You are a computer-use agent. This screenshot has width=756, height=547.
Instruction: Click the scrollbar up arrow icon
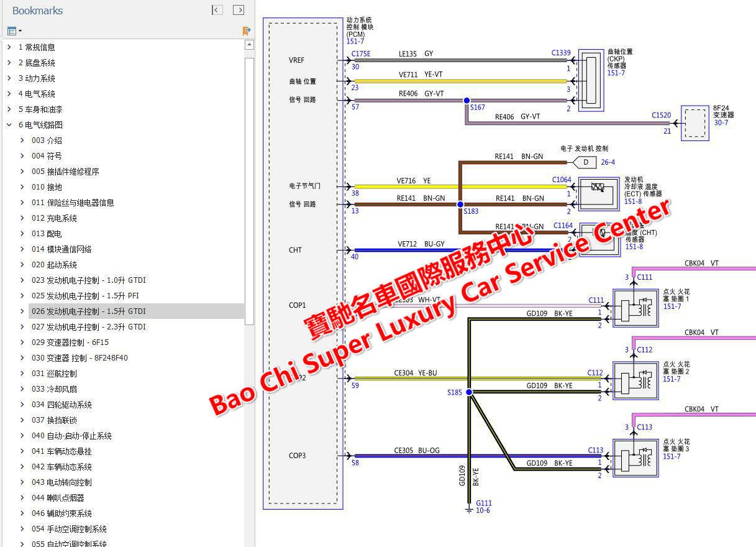pos(250,44)
